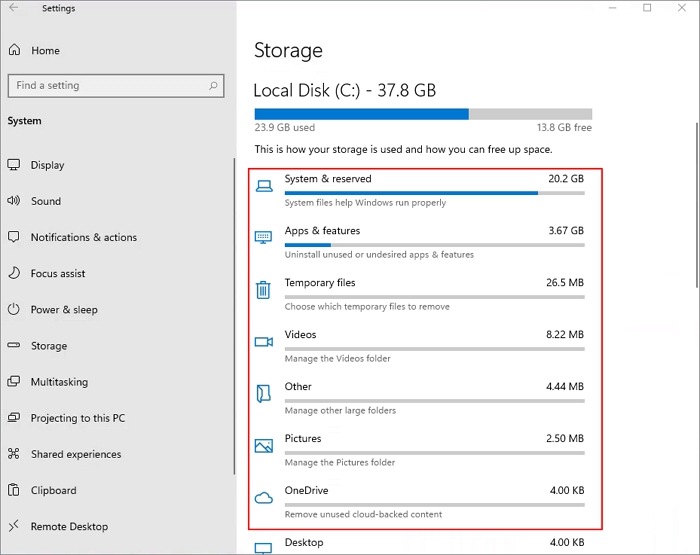
Task: Click the search magnifier icon
Action: click(x=214, y=86)
